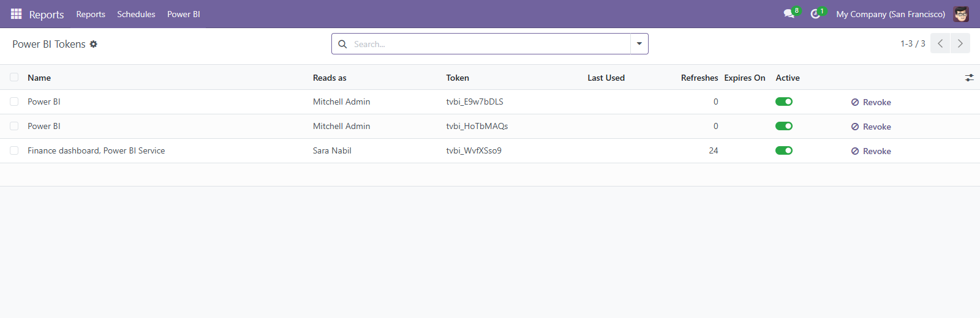Select checkbox for token tvbi_HoTbMAQs row

click(14, 126)
